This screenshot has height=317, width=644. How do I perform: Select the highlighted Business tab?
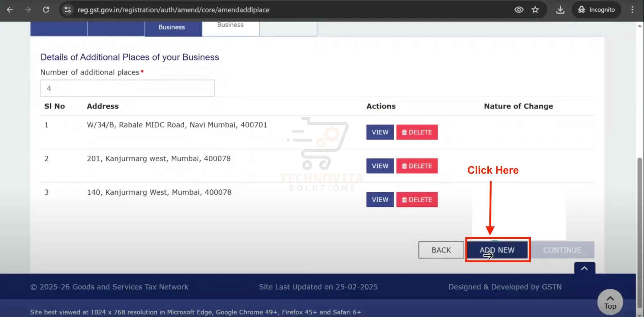click(x=172, y=27)
